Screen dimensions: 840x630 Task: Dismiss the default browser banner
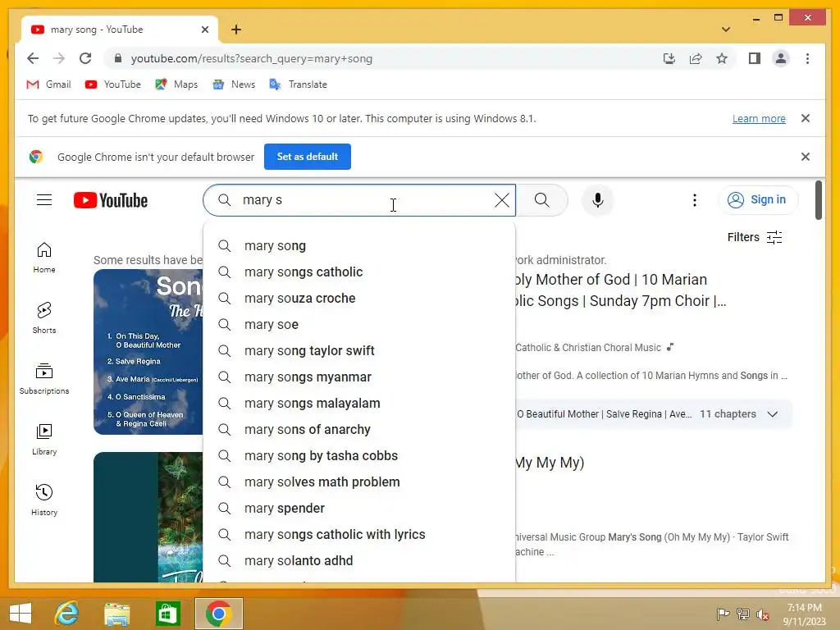click(806, 157)
